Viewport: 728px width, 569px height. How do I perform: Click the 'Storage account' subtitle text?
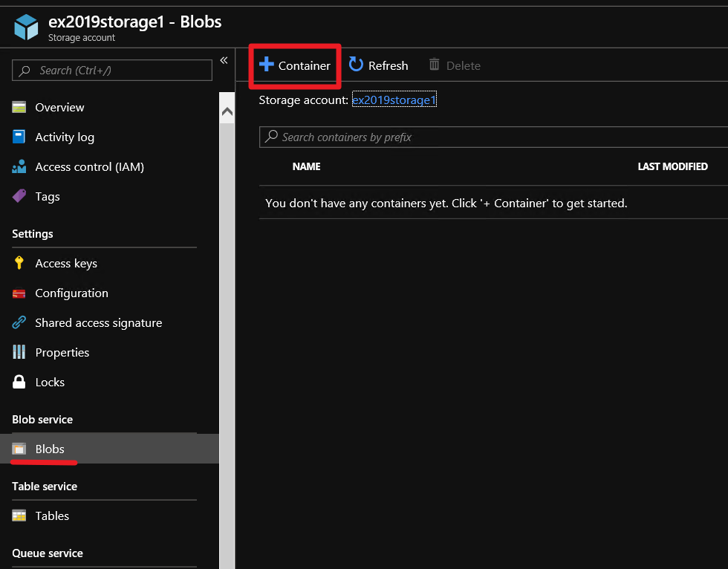(82, 38)
